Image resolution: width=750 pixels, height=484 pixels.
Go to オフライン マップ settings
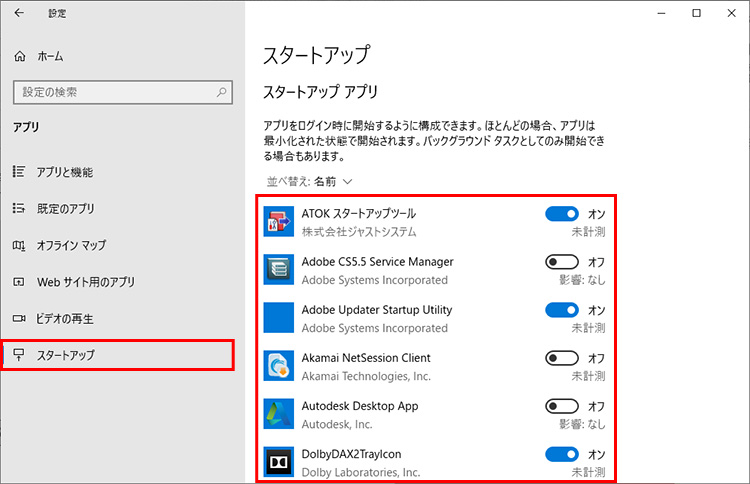[x=70, y=245]
